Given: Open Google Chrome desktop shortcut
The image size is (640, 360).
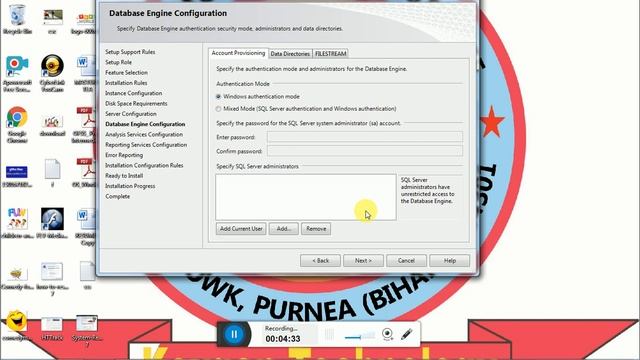Looking at the screenshot, I should [x=17, y=125].
